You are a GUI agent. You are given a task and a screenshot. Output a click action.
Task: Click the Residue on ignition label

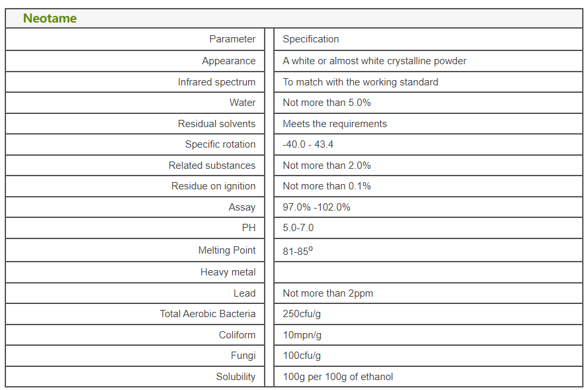213,186
